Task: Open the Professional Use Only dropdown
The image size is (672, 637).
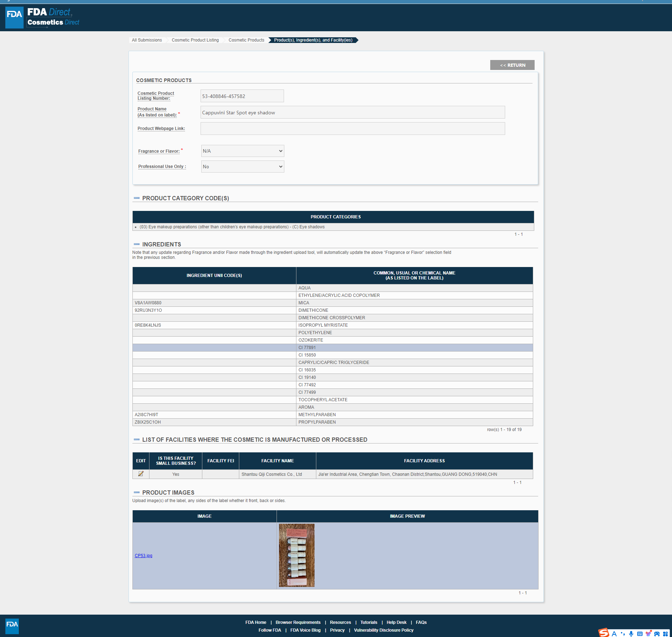Action: (242, 167)
